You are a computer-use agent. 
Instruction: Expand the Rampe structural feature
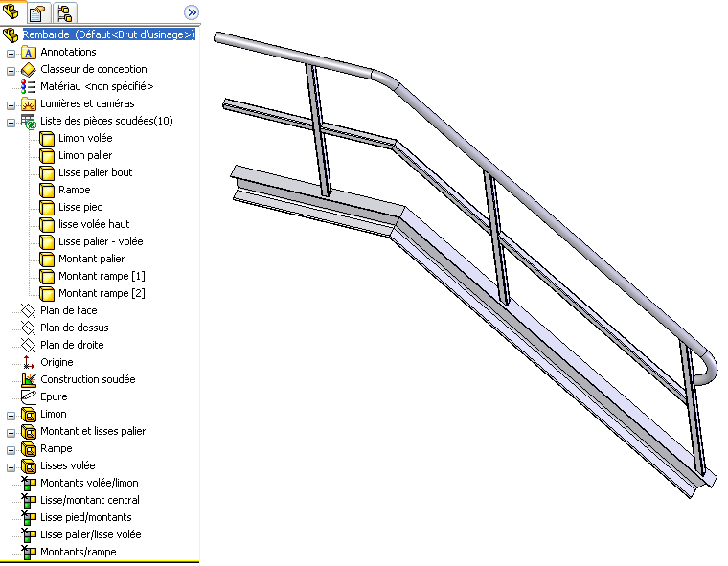pyautogui.click(x=11, y=450)
